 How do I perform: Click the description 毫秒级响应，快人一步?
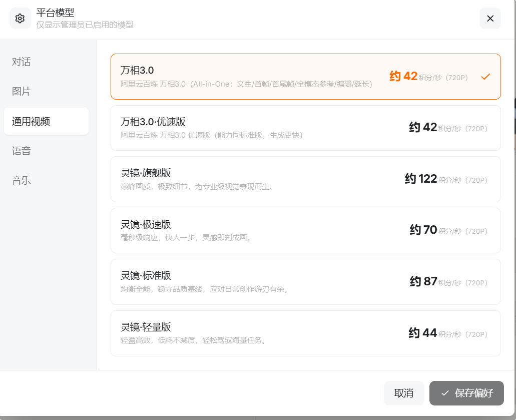[186, 238]
